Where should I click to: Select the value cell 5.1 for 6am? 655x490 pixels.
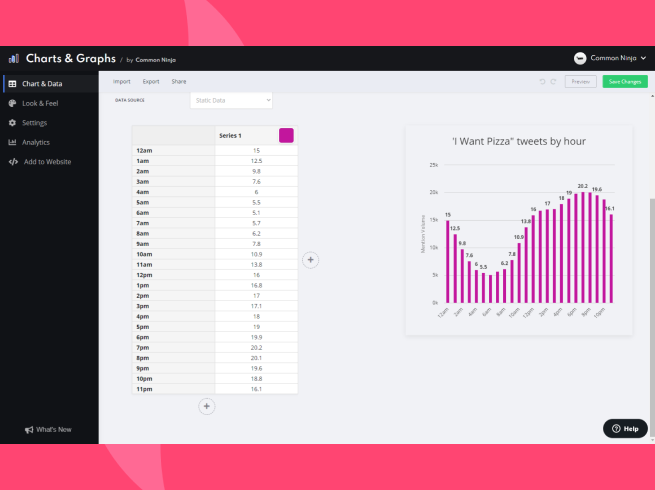(x=256, y=213)
